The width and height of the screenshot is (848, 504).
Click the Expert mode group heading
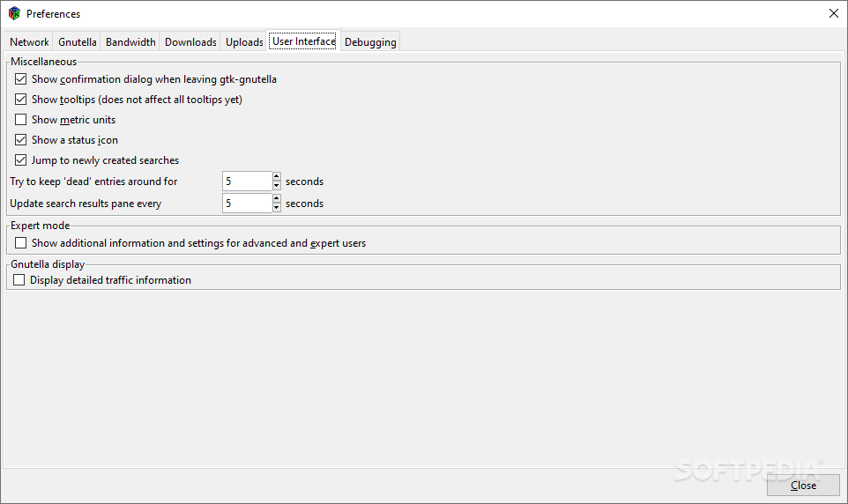[40, 226]
